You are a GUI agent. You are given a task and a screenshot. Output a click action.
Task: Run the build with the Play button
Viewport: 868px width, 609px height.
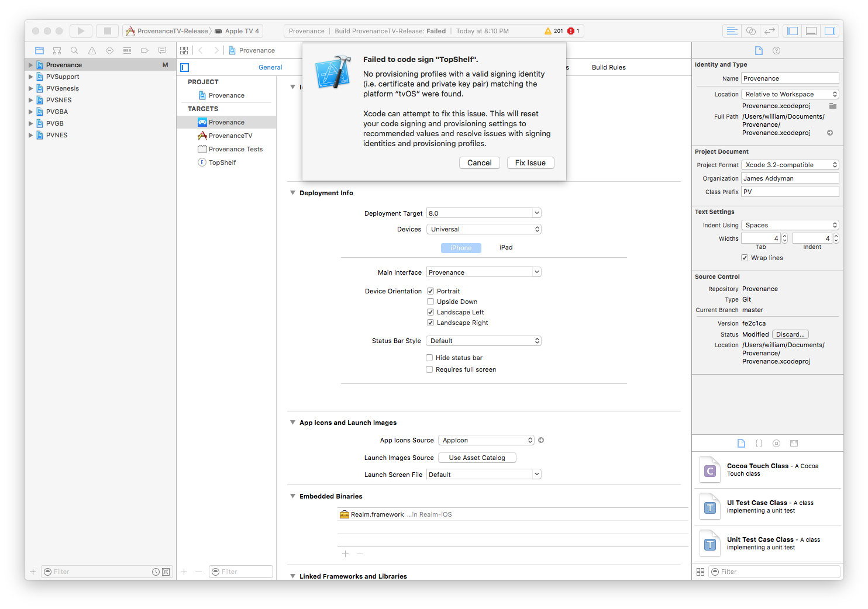click(81, 31)
